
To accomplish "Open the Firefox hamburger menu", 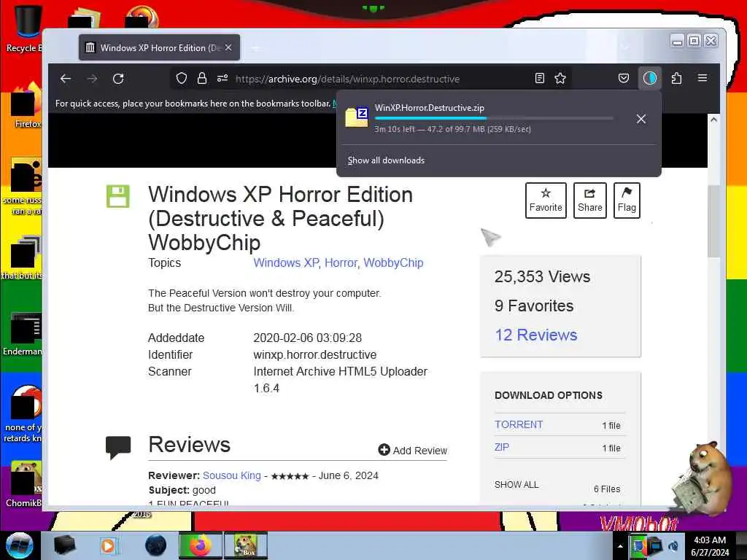I will tap(703, 77).
